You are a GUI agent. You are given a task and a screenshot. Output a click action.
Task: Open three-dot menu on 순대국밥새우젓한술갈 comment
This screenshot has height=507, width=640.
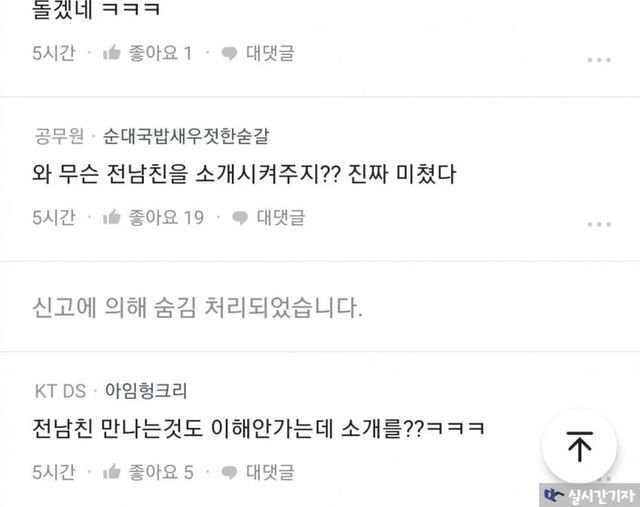(x=599, y=224)
